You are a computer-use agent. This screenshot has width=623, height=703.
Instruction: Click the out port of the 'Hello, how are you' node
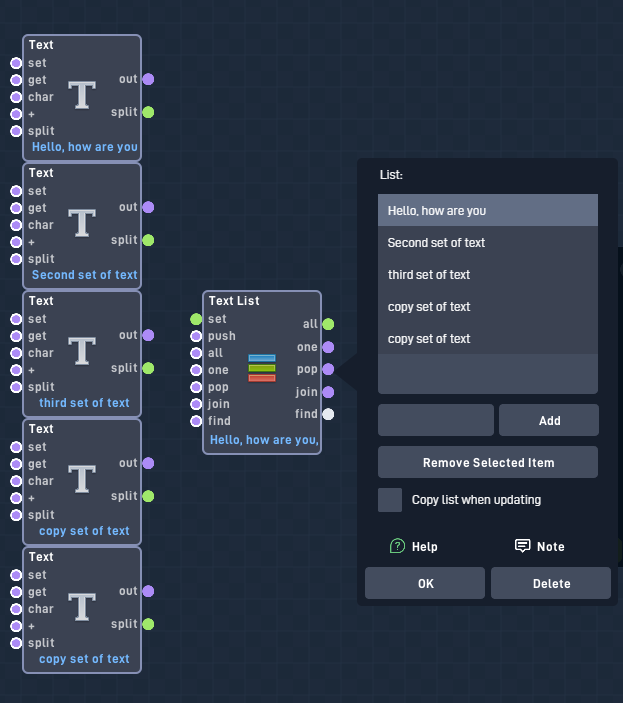coord(148,79)
